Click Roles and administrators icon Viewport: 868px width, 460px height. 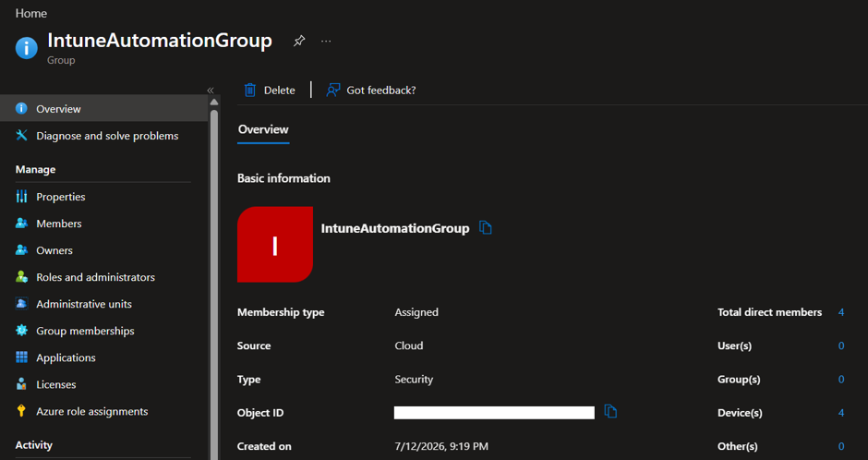(21, 277)
